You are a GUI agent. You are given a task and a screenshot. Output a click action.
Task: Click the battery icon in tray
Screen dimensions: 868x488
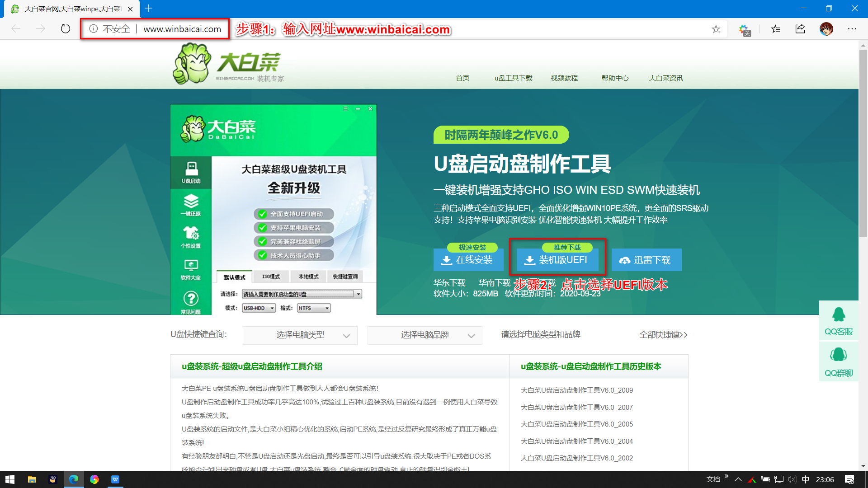click(x=765, y=479)
